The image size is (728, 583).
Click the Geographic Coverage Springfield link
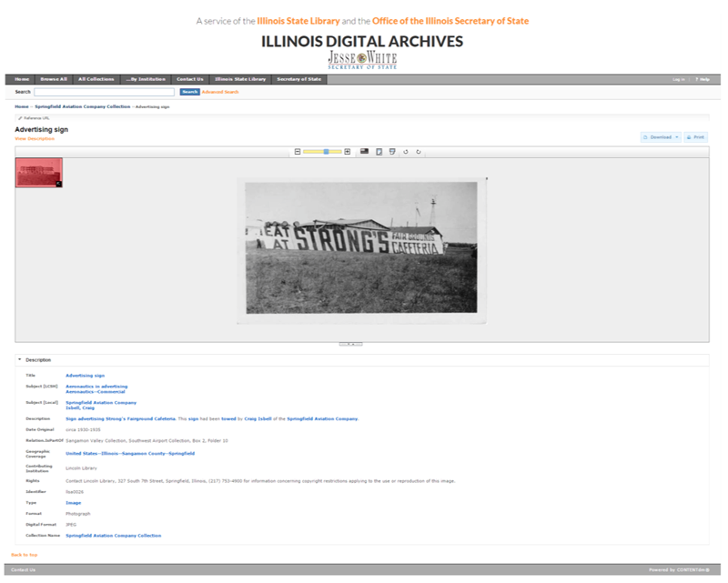pyautogui.click(x=130, y=454)
